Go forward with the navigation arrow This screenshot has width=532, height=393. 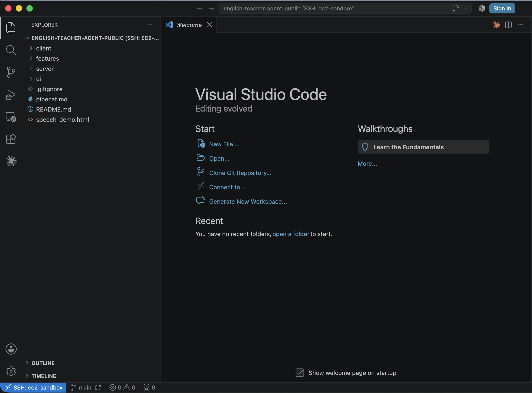212,9
